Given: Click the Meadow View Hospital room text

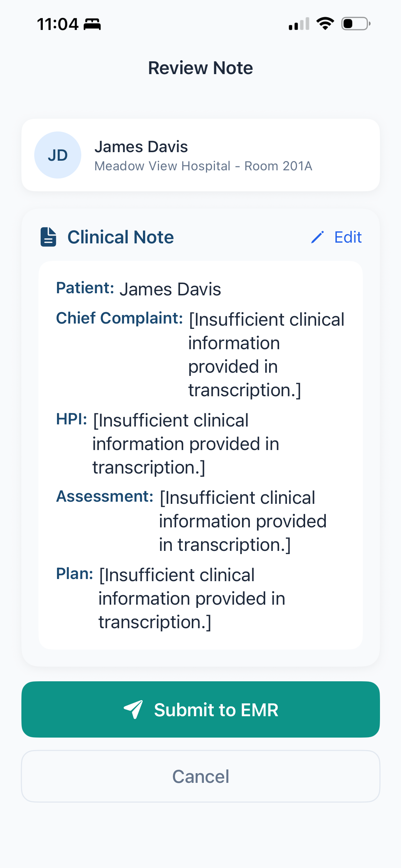Looking at the screenshot, I should click(204, 166).
